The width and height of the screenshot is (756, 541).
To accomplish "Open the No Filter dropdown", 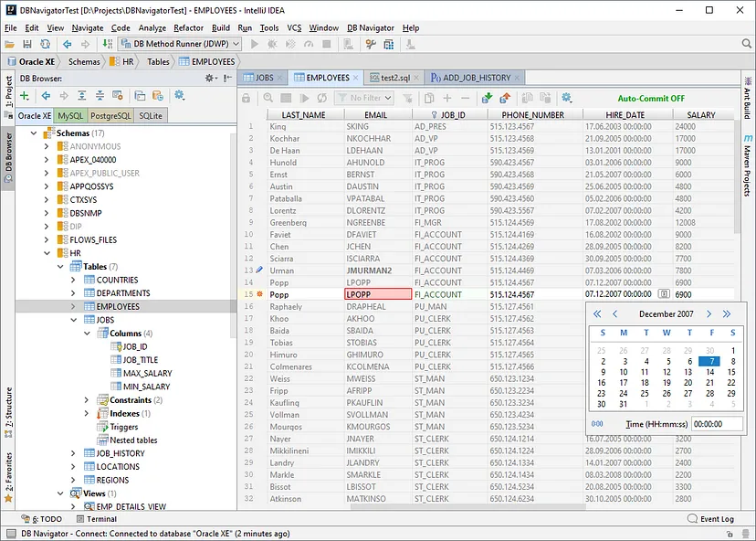I will click(x=364, y=98).
